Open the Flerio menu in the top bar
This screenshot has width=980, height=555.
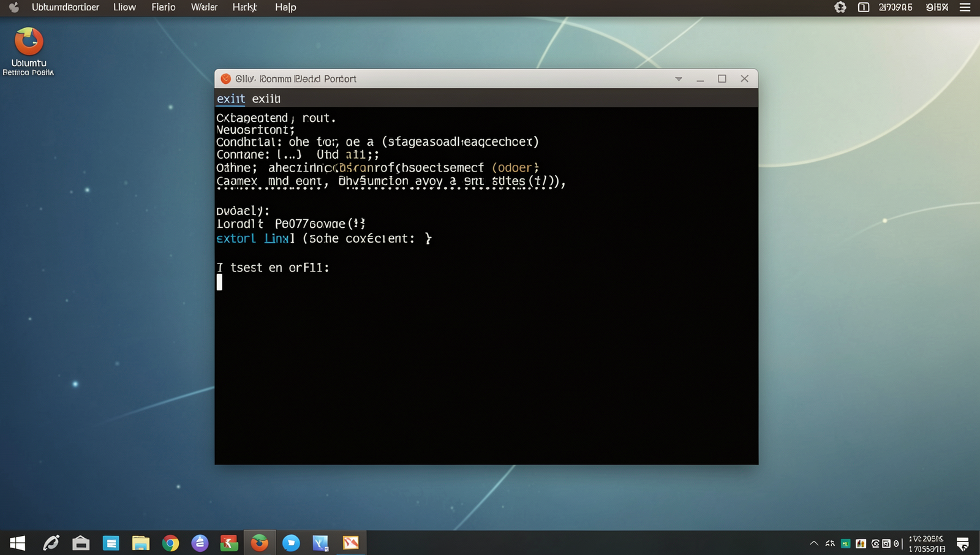coord(164,7)
